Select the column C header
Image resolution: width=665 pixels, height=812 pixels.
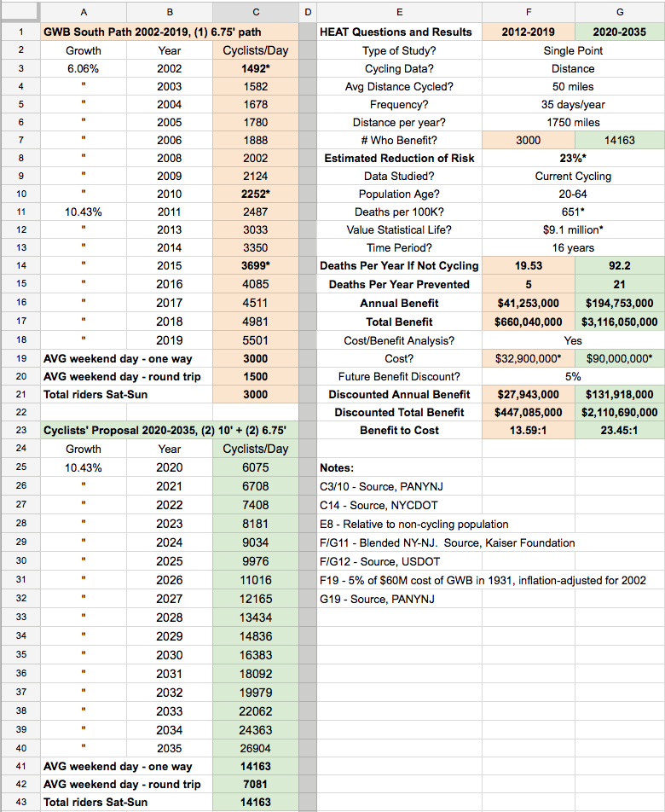coord(255,12)
